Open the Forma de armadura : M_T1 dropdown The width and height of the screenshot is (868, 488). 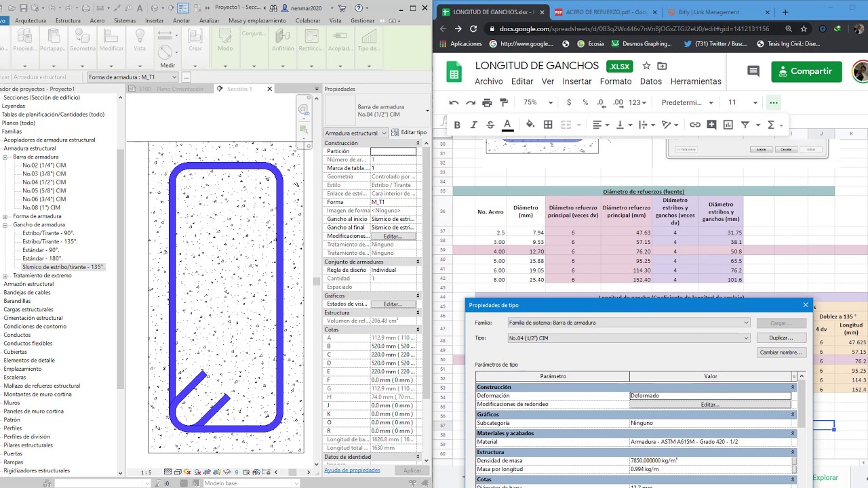[133, 77]
